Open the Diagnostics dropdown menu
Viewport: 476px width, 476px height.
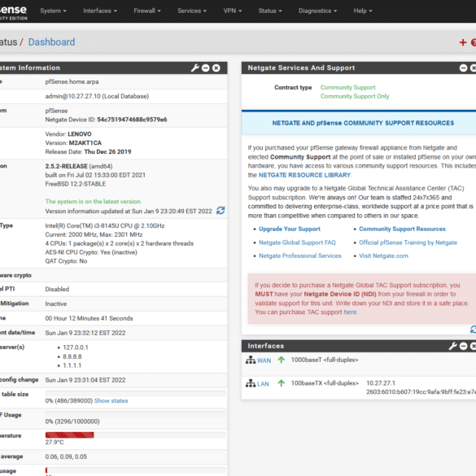pyautogui.click(x=317, y=11)
